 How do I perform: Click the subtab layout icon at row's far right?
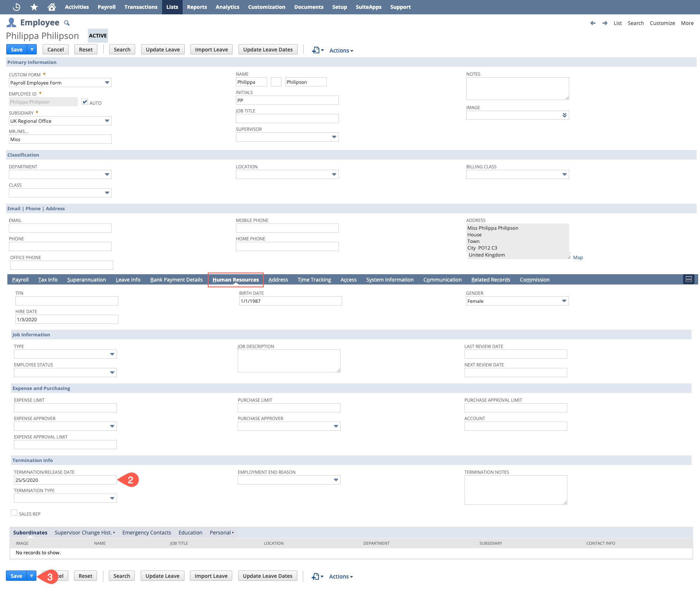point(689,279)
